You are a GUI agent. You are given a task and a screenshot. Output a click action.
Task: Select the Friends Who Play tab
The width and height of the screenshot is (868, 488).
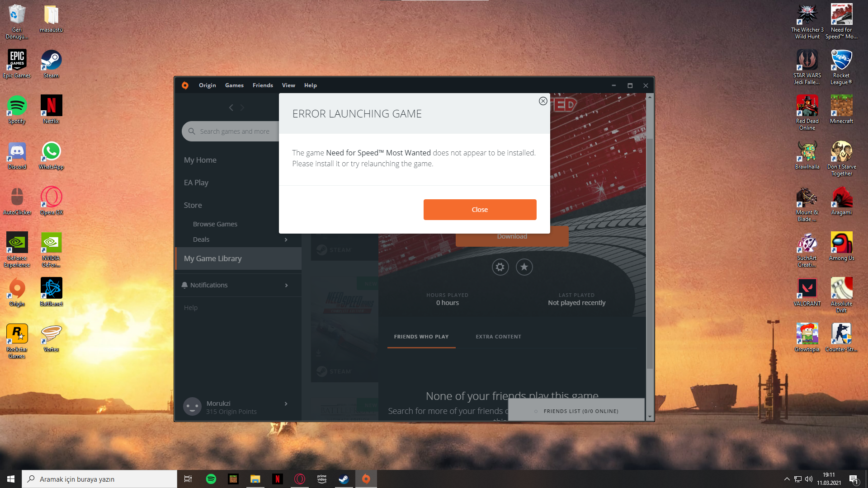tap(421, 337)
